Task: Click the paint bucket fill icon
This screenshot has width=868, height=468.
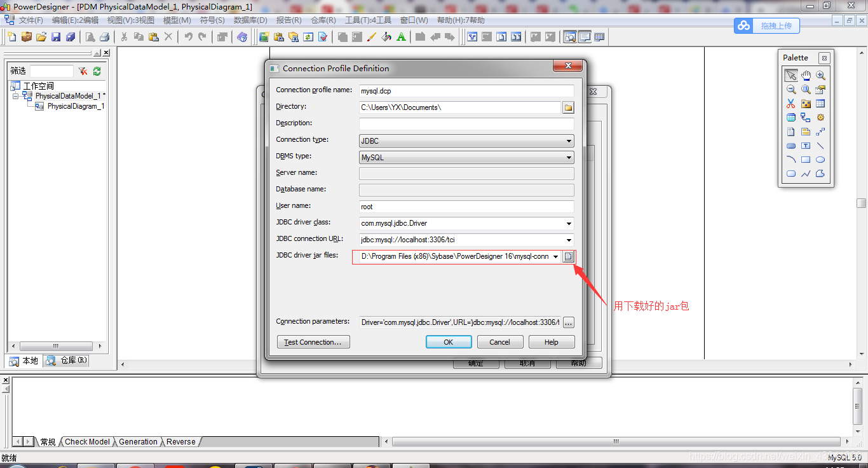Action: click(x=387, y=37)
